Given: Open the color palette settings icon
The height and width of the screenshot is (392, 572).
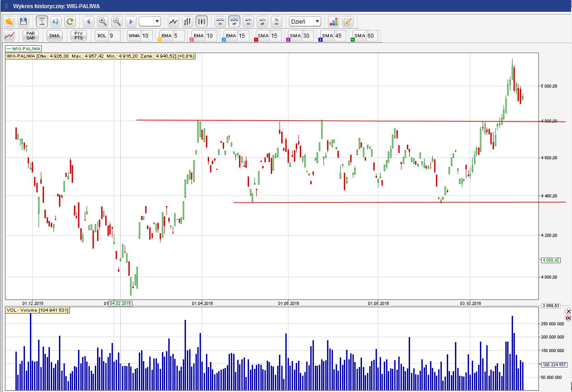Looking at the screenshot, I should click(333, 21).
